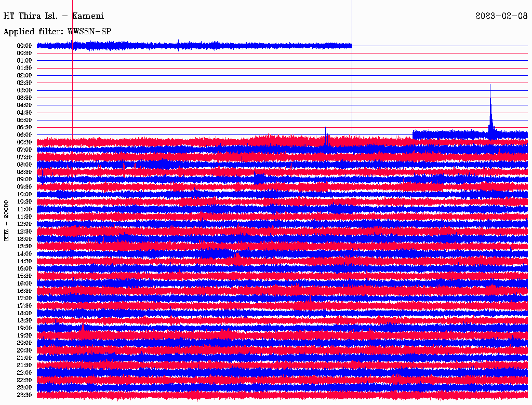Pick the 10:30 time label
The image size is (532, 405).
[24, 202]
